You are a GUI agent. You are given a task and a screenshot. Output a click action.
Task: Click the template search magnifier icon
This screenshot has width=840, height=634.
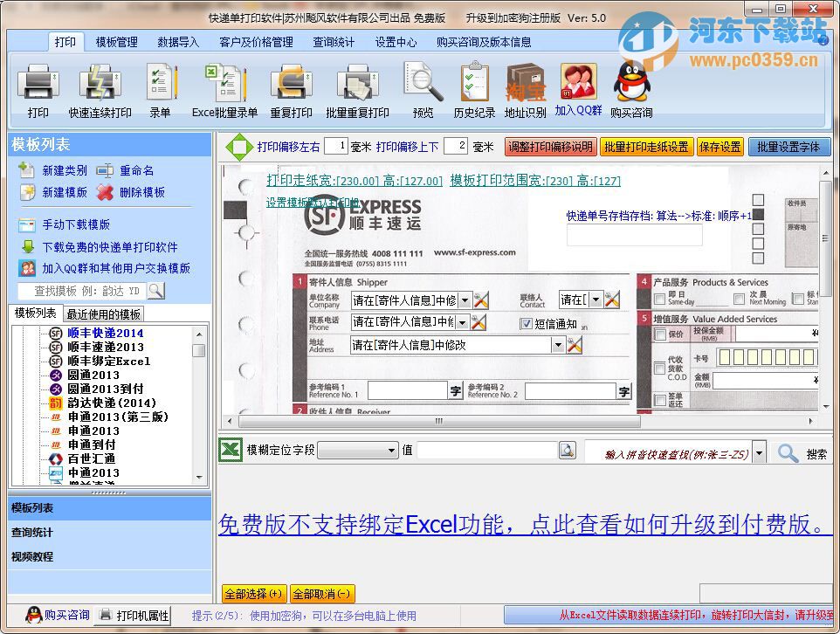(x=156, y=291)
